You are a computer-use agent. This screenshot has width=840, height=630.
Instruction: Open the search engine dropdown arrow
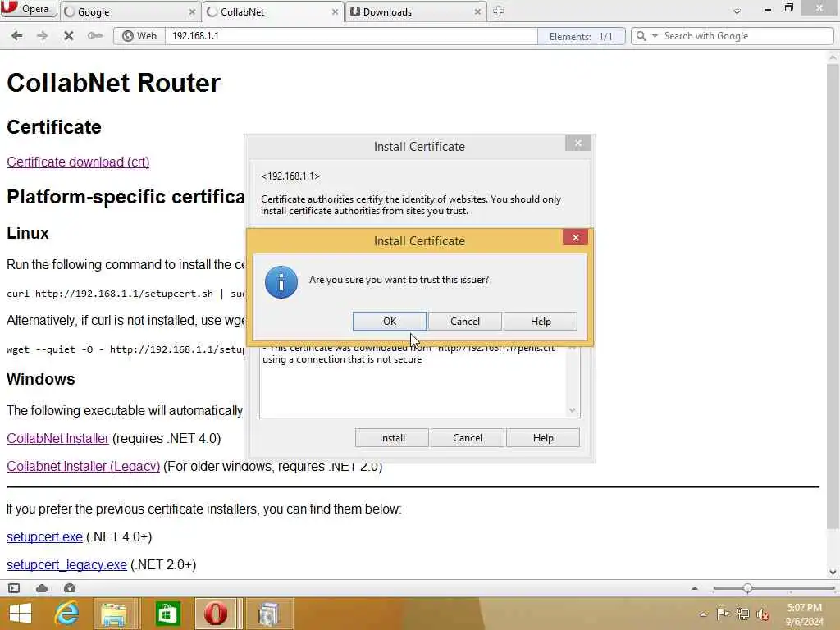655,36
